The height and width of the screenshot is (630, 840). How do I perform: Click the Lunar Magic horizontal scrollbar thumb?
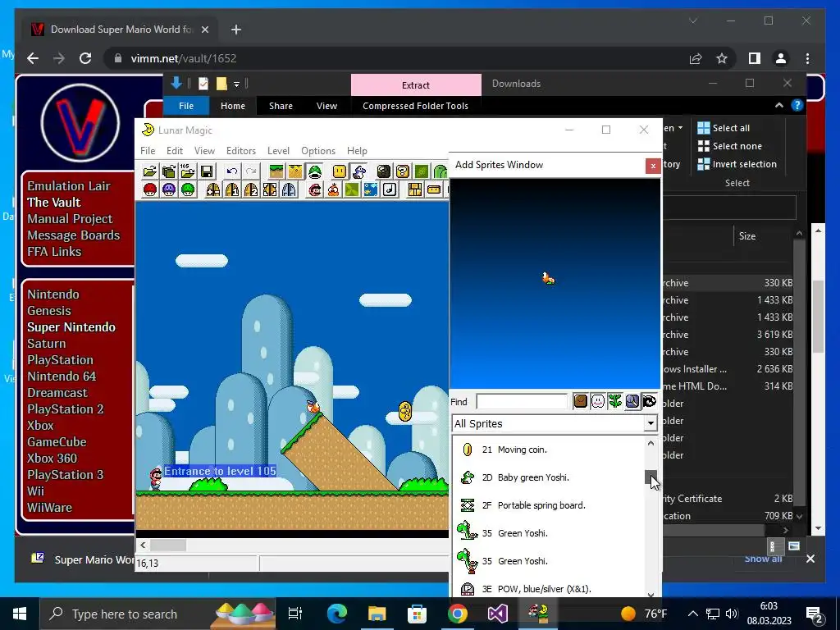(167, 546)
